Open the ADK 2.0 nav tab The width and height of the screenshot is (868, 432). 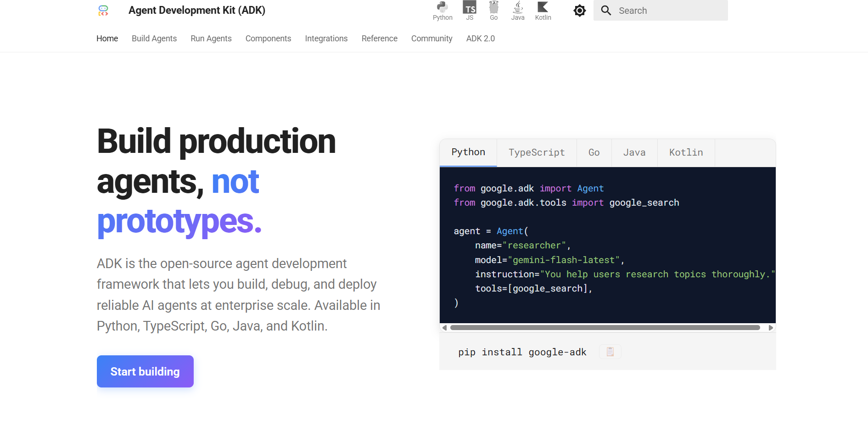[481, 39]
